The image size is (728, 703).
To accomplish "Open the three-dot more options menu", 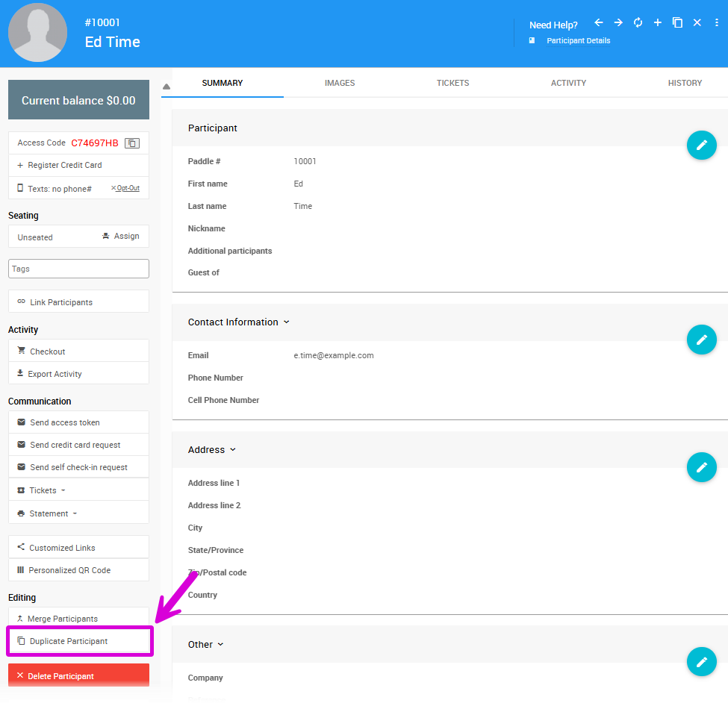I will (x=717, y=23).
